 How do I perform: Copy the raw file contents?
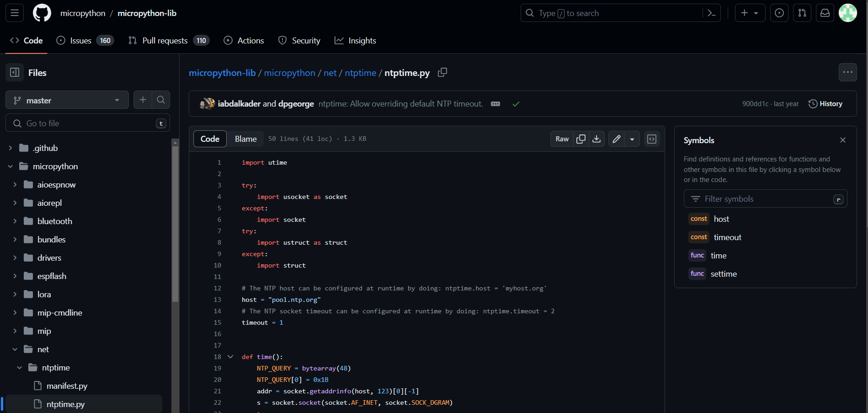581,139
